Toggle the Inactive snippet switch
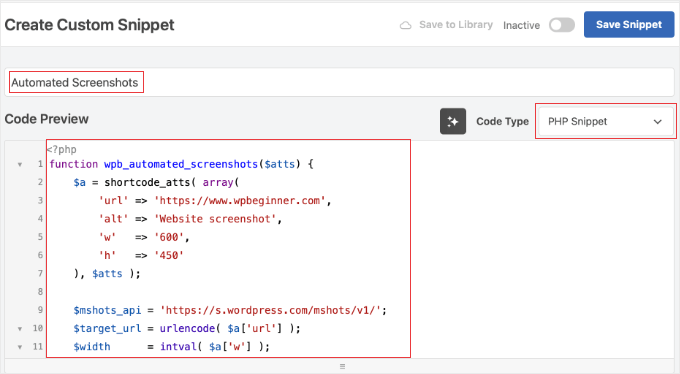The width and height of the screenshot is (680, 374). click(x=562, y=25)
